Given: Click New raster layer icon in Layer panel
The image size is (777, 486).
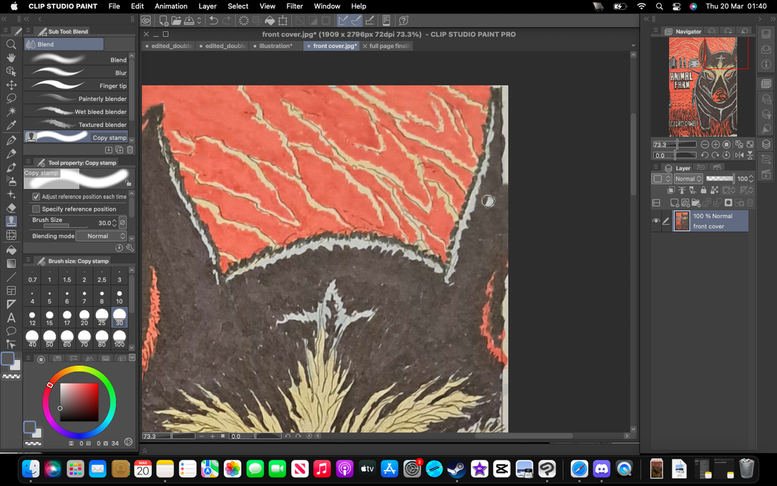Looking at the screenshot, I should pyautogui.click(x=674, y=203).
